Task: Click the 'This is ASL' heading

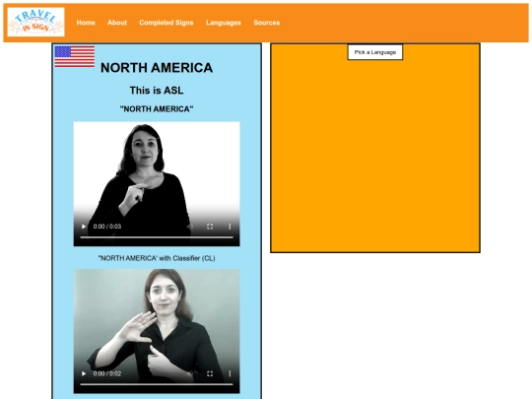Action: (157, 91)
